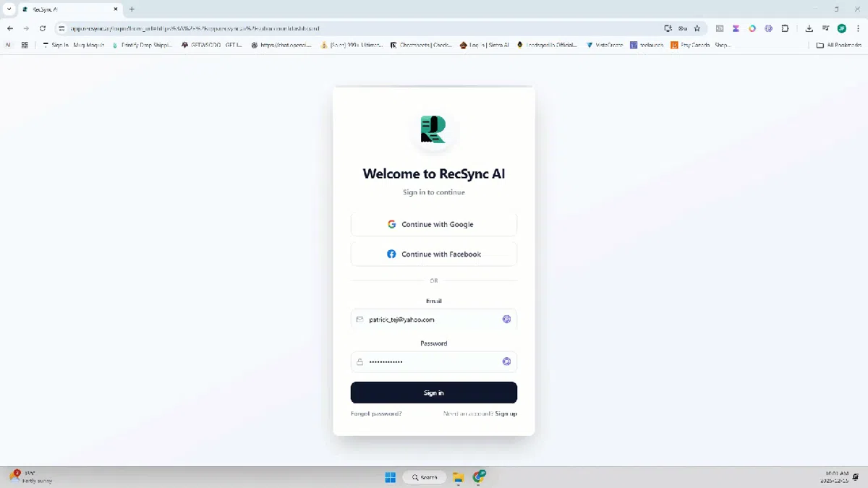The width and height of the screenshot is (868, 488).
Task: Follow the Sign up link
Action: 506,414
